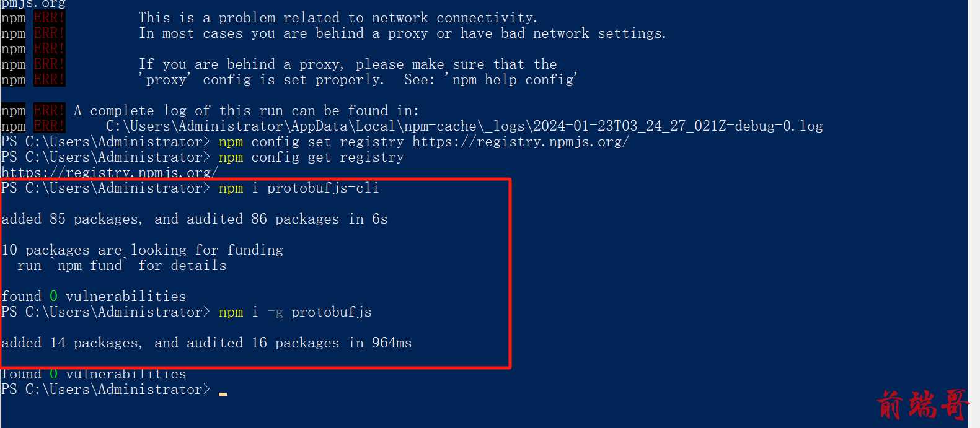Click the 'added 14 packages' output line
The height and width of the screenshot is (428, 980).
206,343
